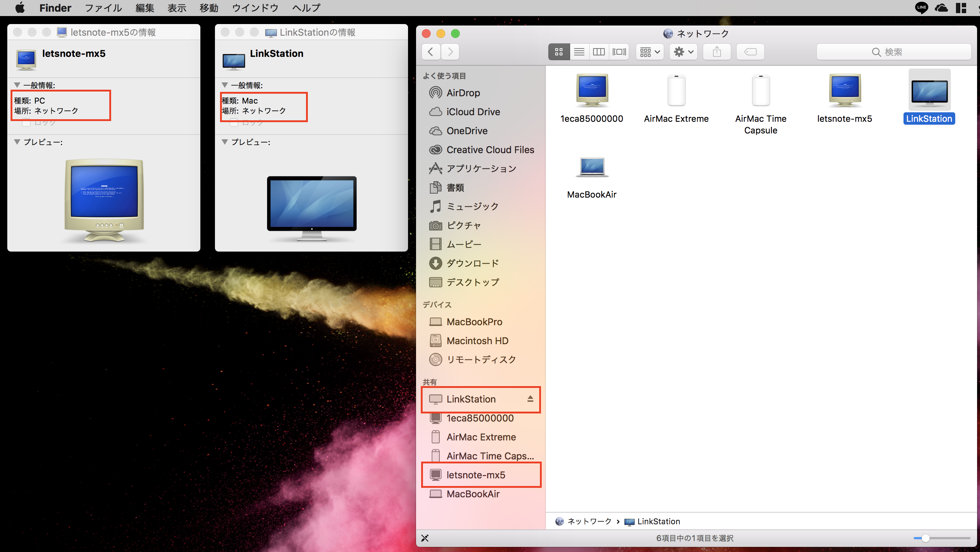Open the ファイル menu
This screenshot has width=980, height=552.
tap(103, 8)
